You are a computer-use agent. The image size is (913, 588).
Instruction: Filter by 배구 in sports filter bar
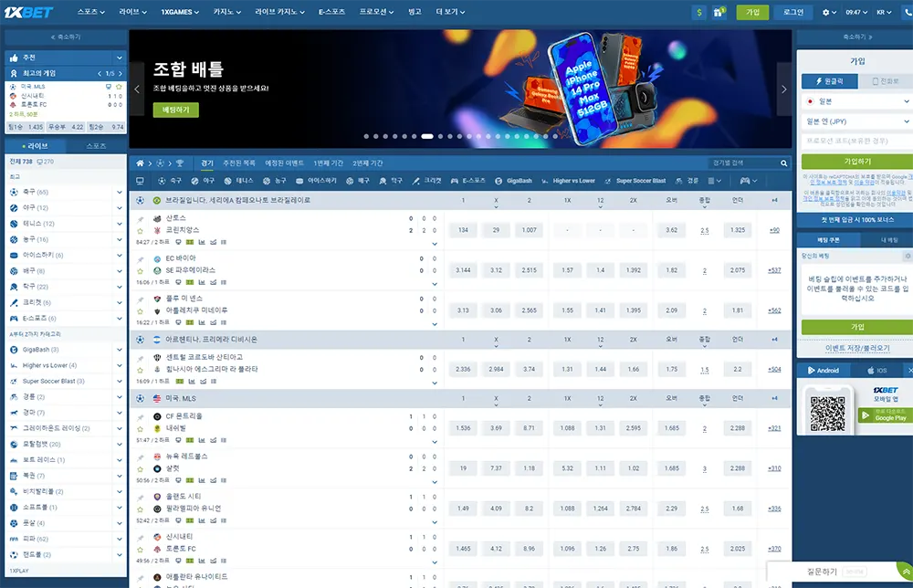click(x=358, y=181)
